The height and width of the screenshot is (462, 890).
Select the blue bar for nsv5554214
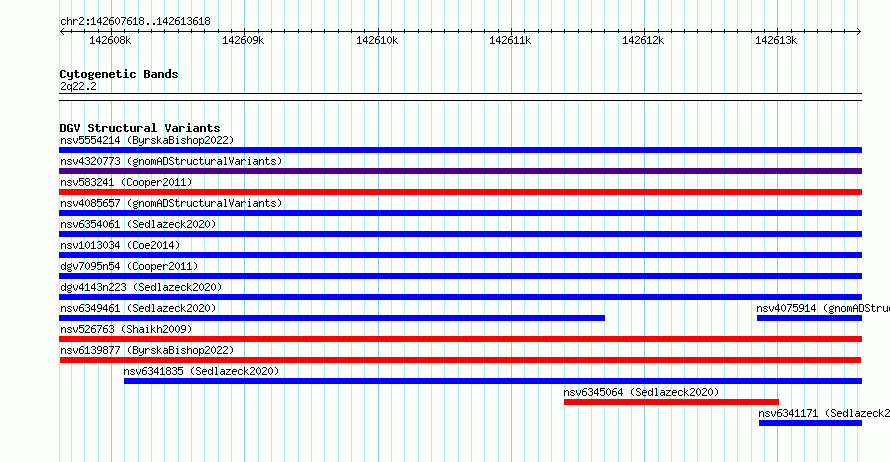coord(460,150)
